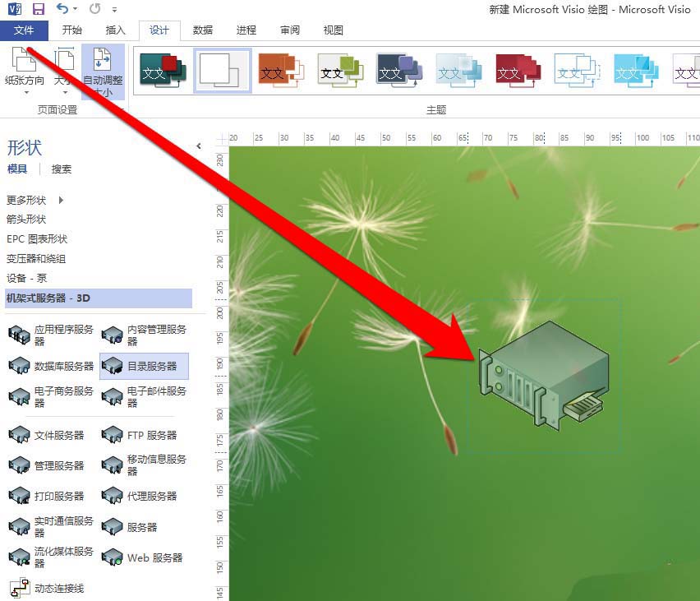The height and width of the screenshot is (601, 700).
Task: Pick the FTP 服务器 shape icon
Action: 112,435
